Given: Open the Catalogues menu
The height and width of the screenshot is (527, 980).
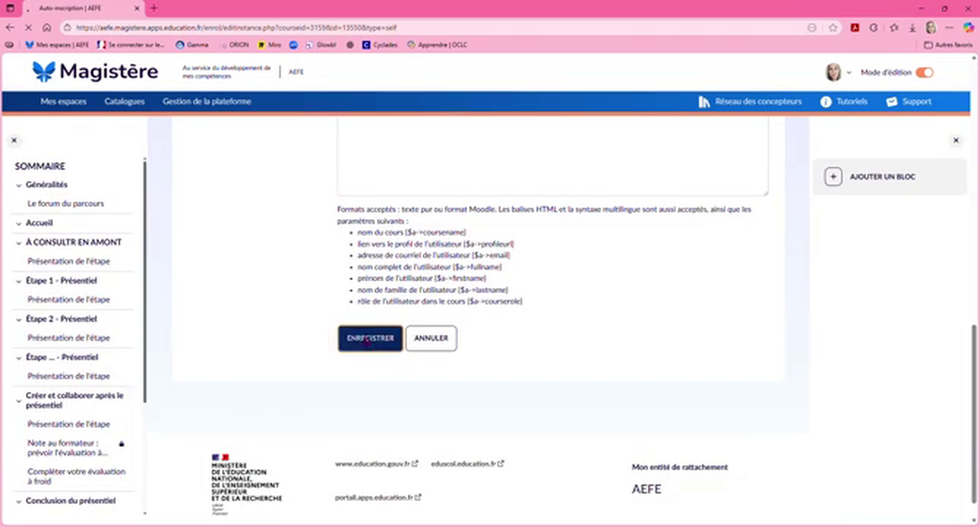Looking at the screenshot, I should pos(124,102).
